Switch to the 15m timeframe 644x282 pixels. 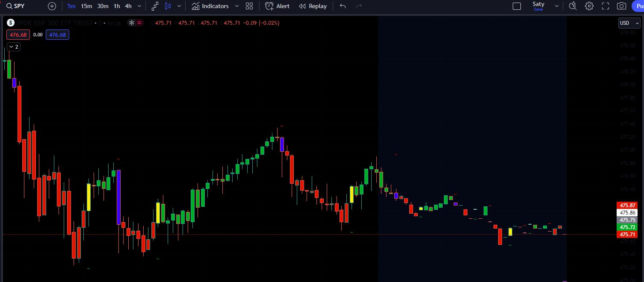point(86,6)
